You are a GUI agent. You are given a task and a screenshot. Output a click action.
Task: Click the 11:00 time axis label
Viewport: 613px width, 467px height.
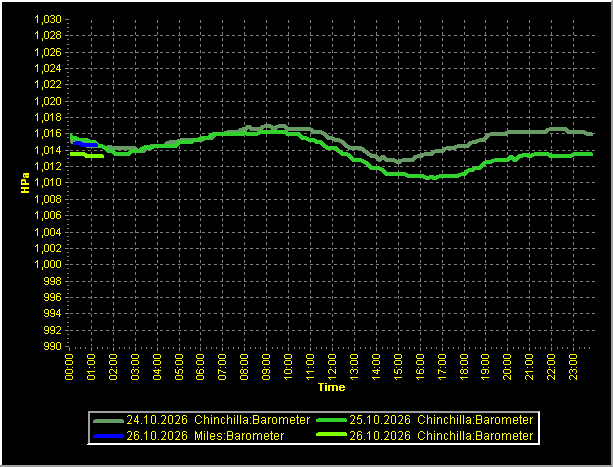click(x=310, y=367)
